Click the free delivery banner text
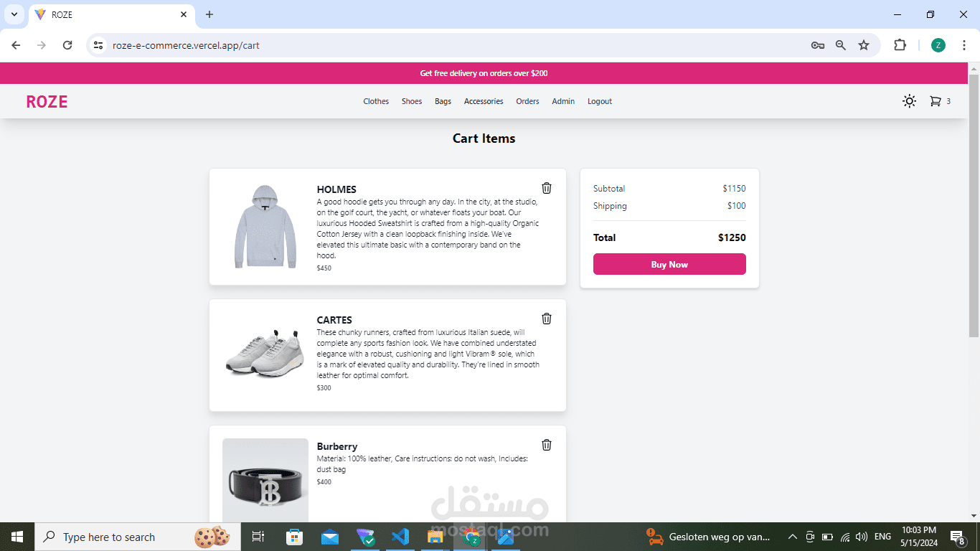The height and width of the screenshot is (551, 980). (484, 73)
